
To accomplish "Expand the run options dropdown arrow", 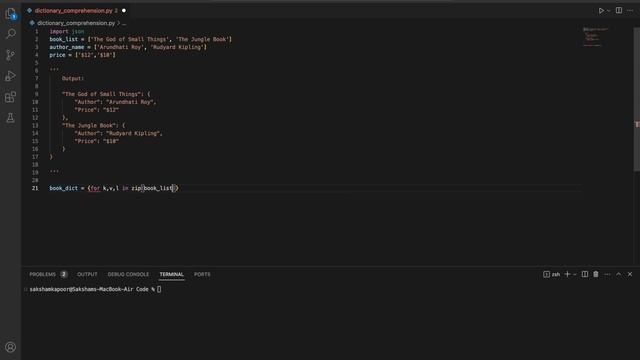I will click(609, 11).
